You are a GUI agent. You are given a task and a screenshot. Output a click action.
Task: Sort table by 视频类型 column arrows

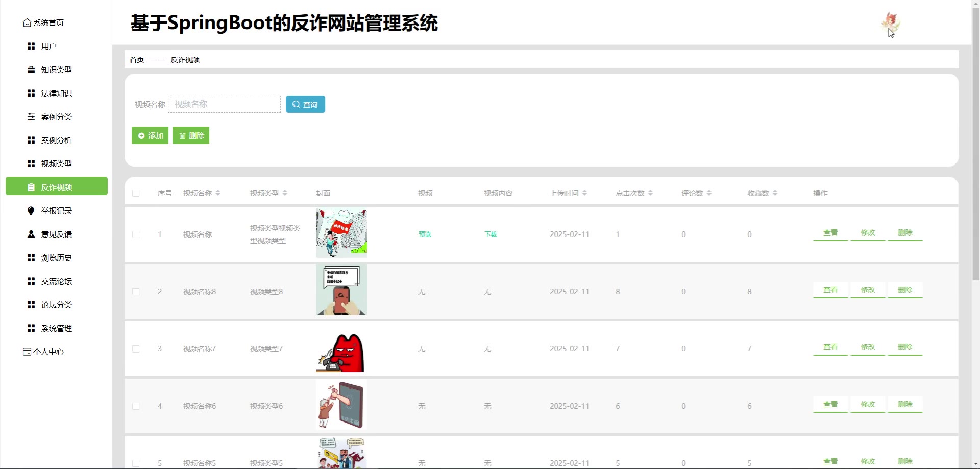[x=285, y=193]
